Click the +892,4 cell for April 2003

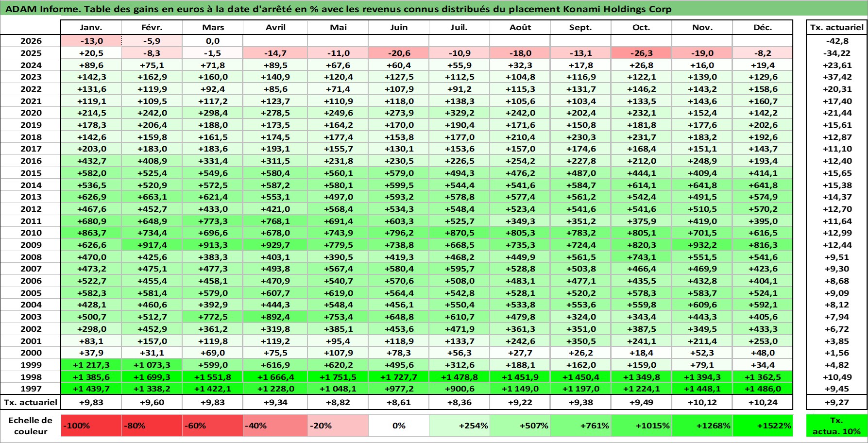coord(275,317)
